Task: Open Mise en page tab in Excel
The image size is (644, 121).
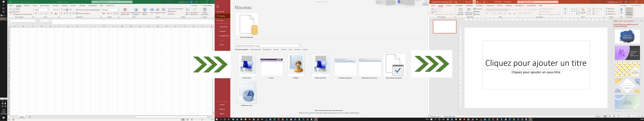Action: 45,5
